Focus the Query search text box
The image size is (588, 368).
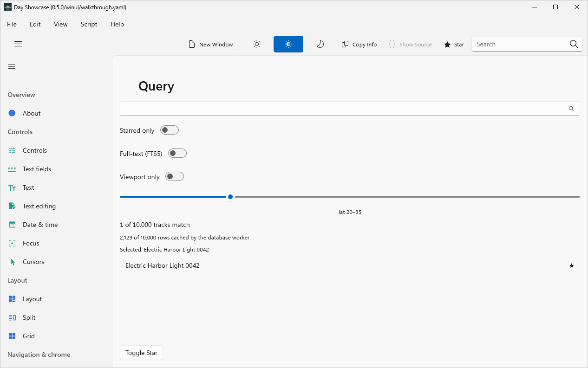[350, 109]
